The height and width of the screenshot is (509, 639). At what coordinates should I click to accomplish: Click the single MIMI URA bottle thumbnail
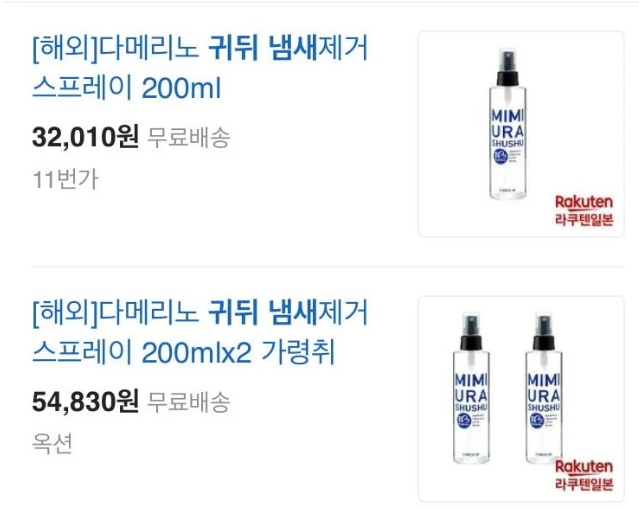pyautogui.click(x=521, y=134)
